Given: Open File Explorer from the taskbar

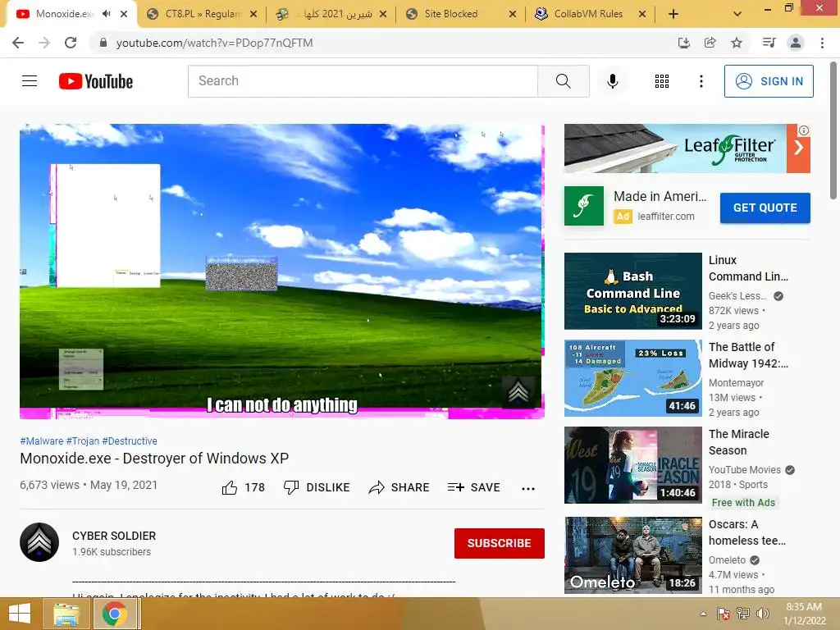Looking at the screenshot, I should pyautogui.click(x=66, y=614).
